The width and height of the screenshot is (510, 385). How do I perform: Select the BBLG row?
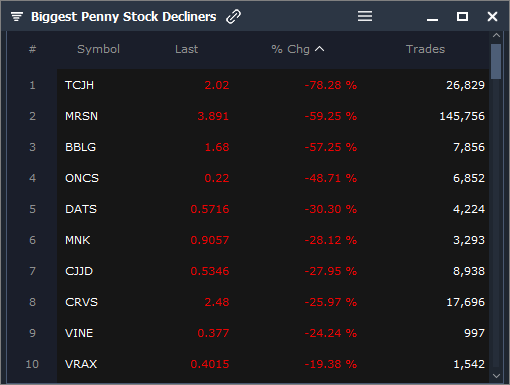click(x=273, y=147)
